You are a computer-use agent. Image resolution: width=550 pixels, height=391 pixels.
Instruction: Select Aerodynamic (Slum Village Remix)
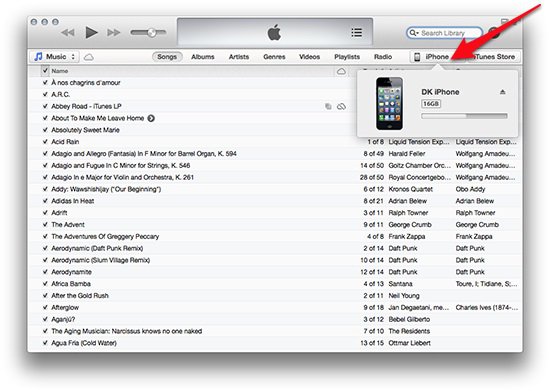coord(101,260)
